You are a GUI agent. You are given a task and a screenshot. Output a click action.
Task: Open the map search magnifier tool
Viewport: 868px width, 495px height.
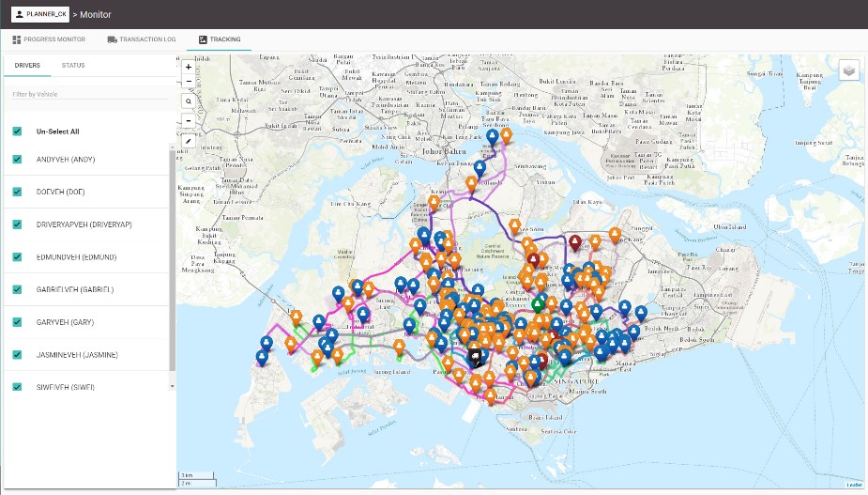189,100
